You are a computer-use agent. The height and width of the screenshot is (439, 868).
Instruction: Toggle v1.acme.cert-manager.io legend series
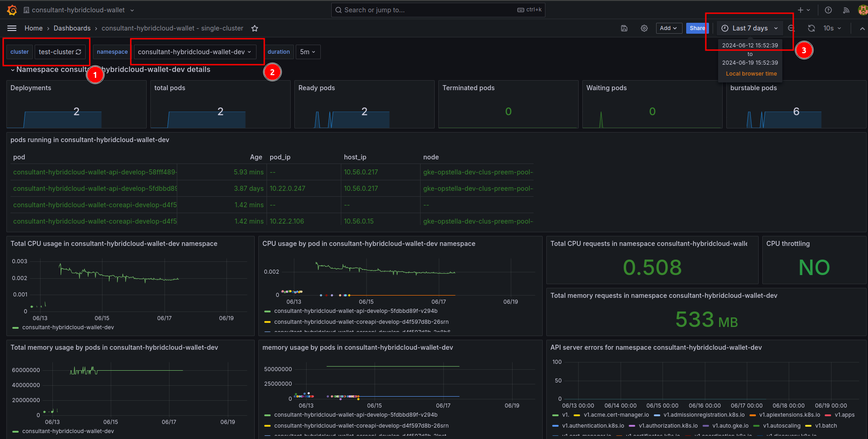(x=616, y=415)
